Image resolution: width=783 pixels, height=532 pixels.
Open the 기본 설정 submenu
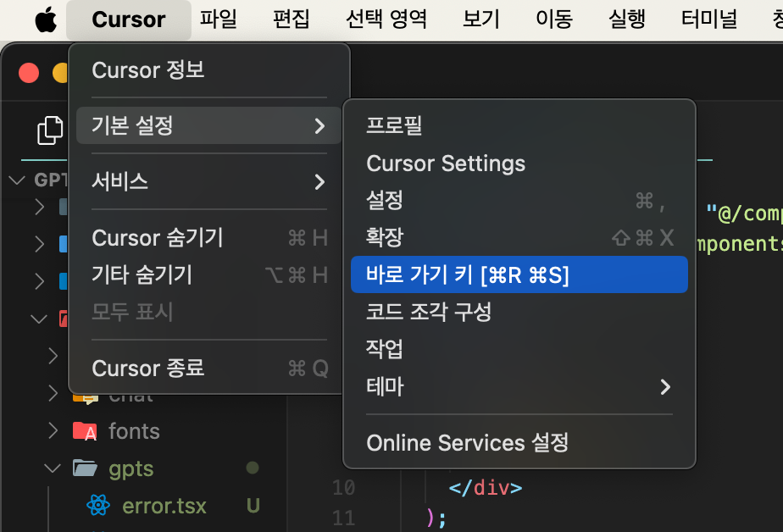tap(209, 125)
